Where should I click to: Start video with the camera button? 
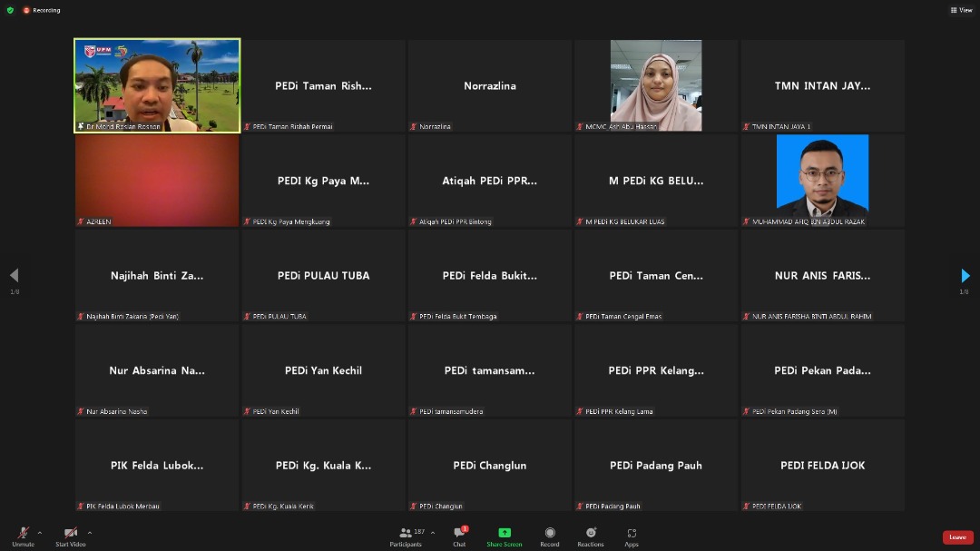(x=70, y=534)
